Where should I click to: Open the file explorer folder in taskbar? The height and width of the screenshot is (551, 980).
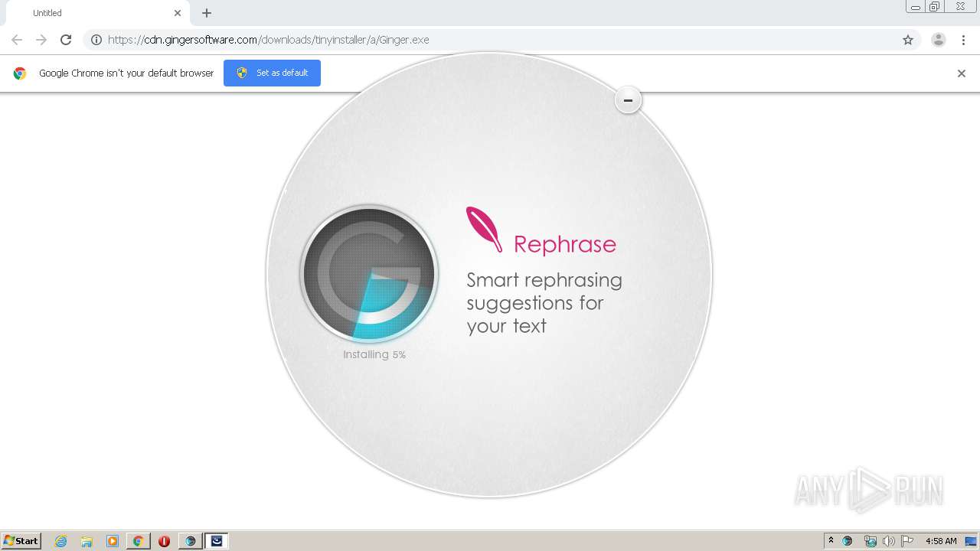[x=87, y=541]
